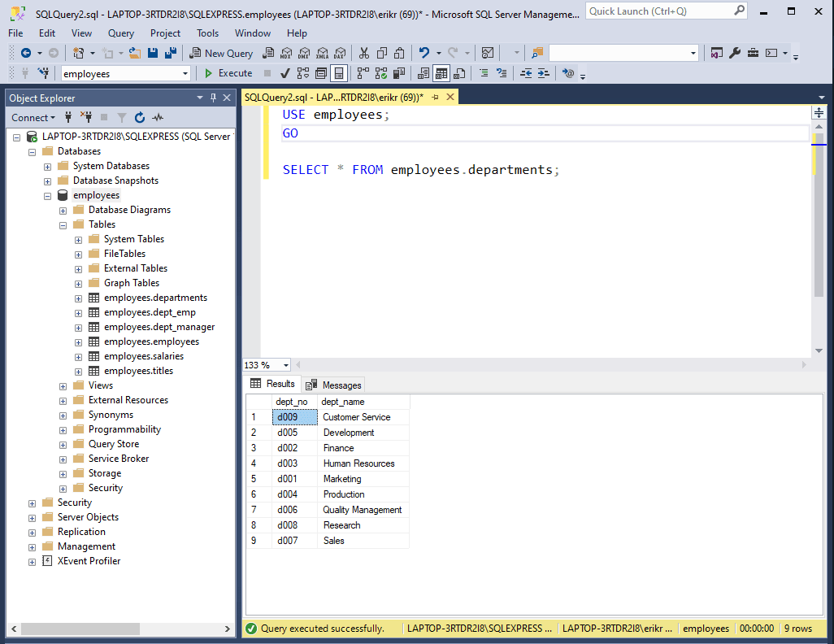The width and height of the screenshot is (834, 644).
Task: Toggle Results to Text display mode
Action: 424,73
